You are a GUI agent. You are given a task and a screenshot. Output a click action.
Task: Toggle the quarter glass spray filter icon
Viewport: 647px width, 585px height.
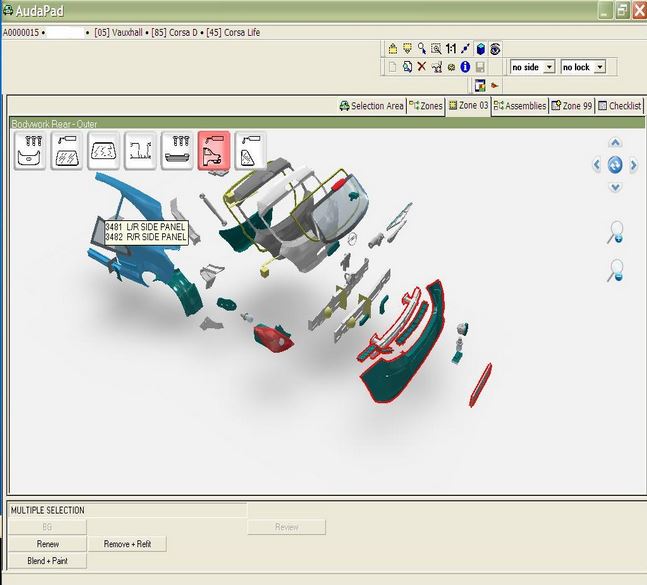[x=249, y=150]
